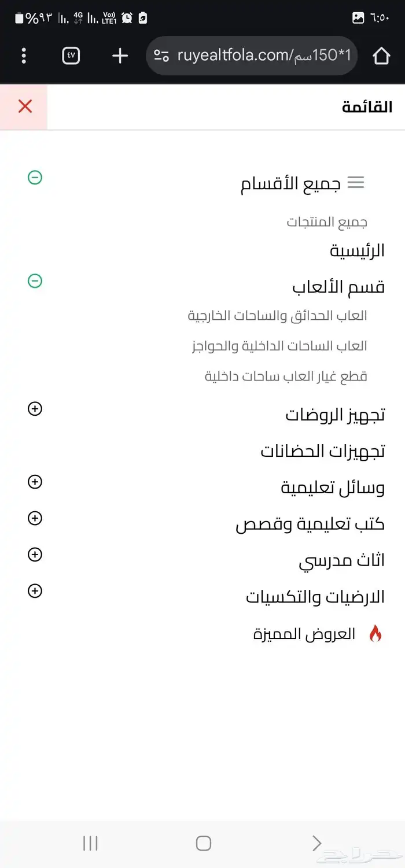The width and height of the screenshot is (405, 868).
Task: Tap the back navigation arrow at screen bottom
Action: click(316, 843)
